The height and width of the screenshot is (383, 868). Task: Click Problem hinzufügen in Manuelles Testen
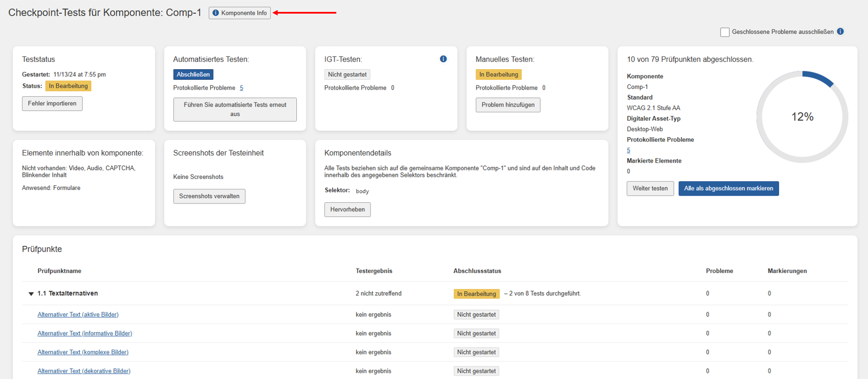pos(508,105)
